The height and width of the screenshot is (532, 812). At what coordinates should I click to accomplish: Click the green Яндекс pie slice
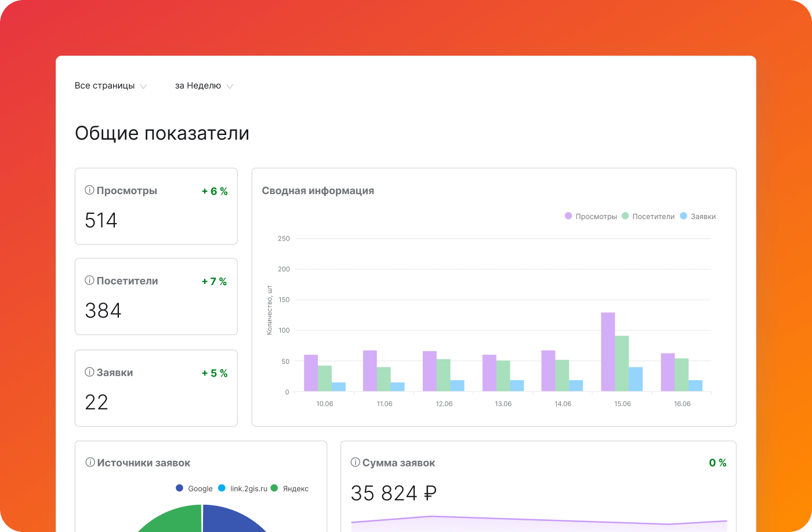pos(174,519)
